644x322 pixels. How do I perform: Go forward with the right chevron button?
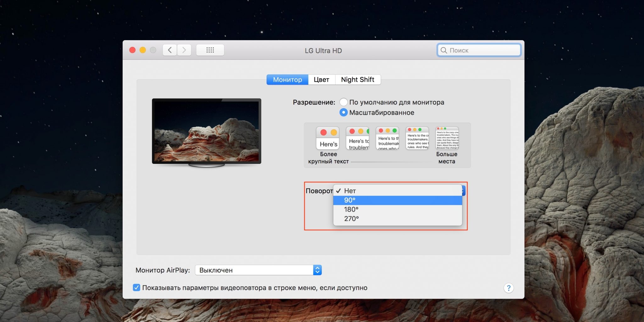tap(184, 50)
